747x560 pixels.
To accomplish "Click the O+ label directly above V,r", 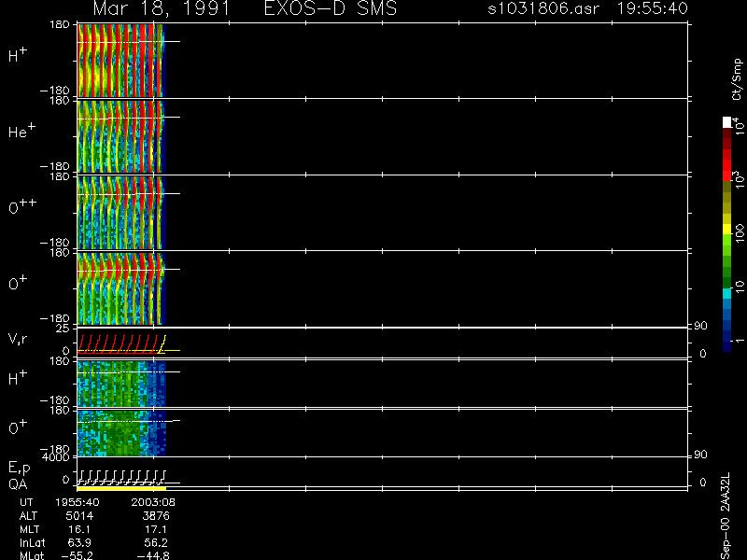I will (x=18, y=283).
